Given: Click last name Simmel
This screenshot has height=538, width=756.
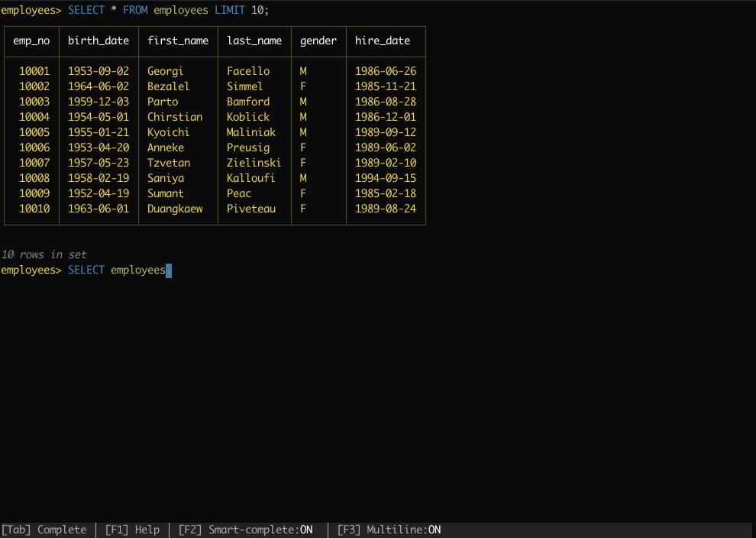Looking at the screenshot, I should coord(245,86).
